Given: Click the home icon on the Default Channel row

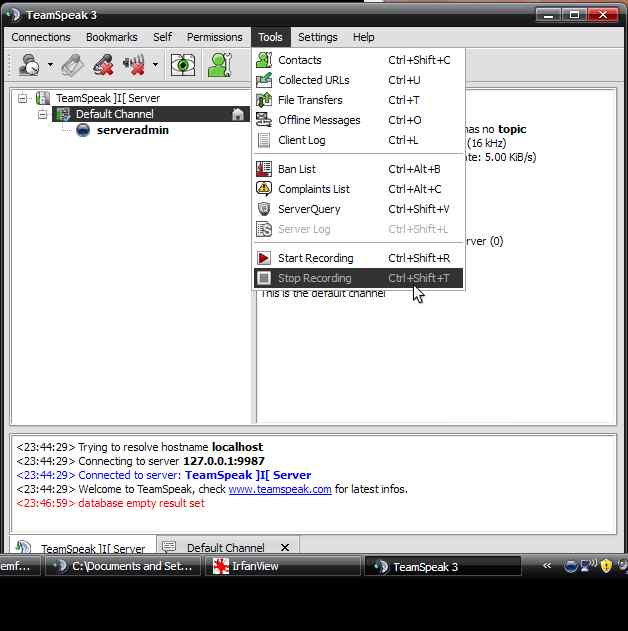Looking at the screenshot, I should click(x=238, y=114).
